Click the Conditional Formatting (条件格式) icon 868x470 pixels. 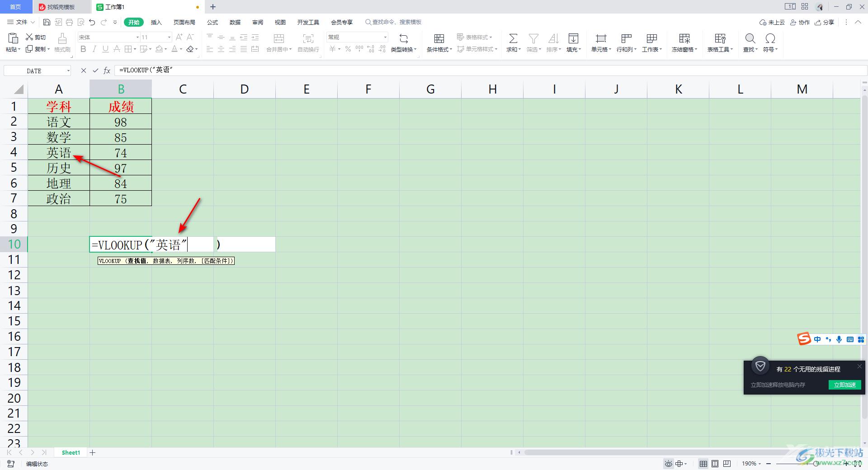pyautogui.click(x=439, y=38)
